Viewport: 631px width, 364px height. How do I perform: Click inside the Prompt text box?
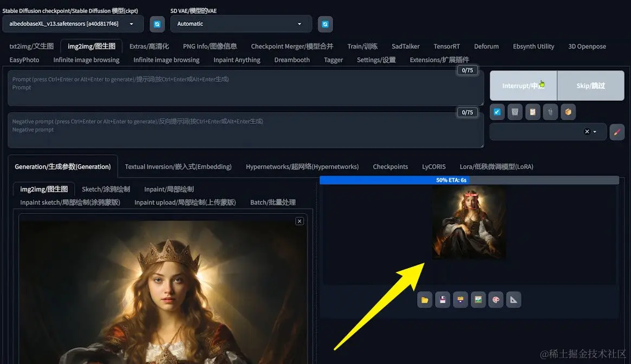[245, 88]
